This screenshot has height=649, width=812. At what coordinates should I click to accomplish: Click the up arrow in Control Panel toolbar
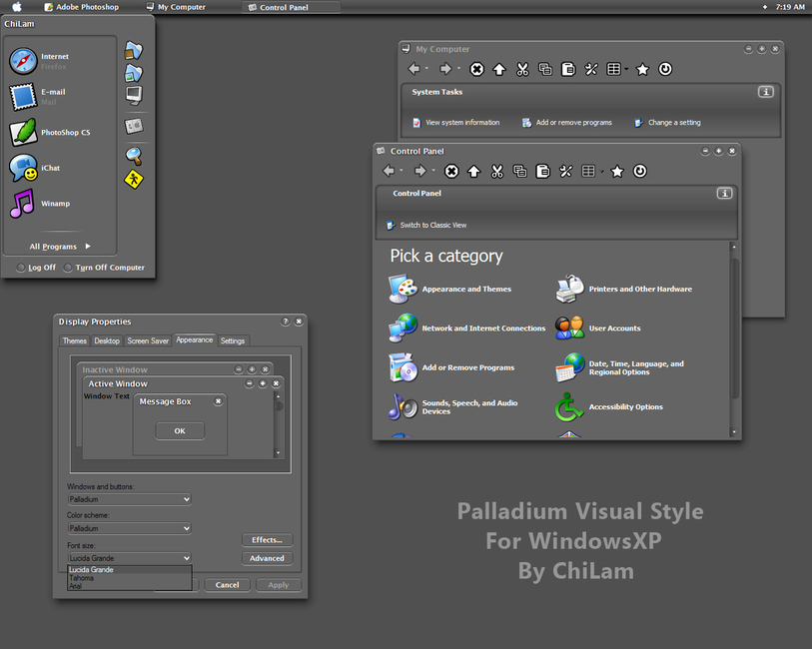coord(473,171)
